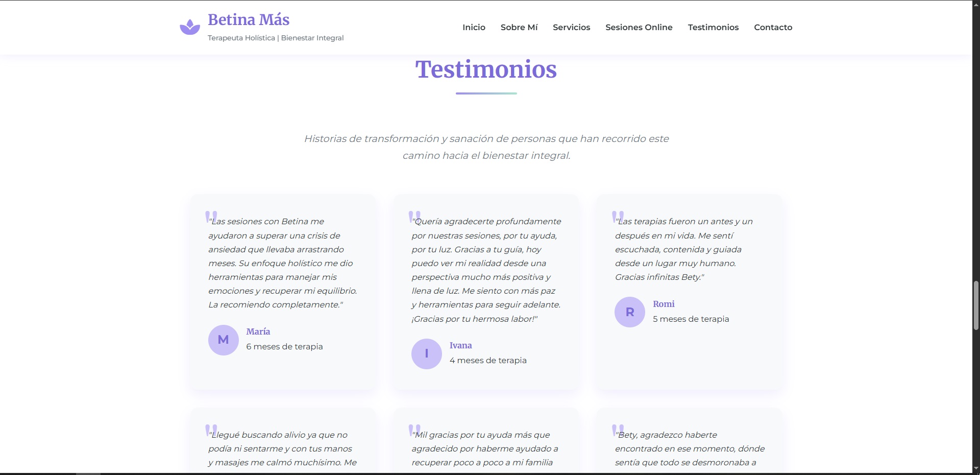Open the Contacto nav item
This screenshot has height=475, width=980.
tap(773, 27)
